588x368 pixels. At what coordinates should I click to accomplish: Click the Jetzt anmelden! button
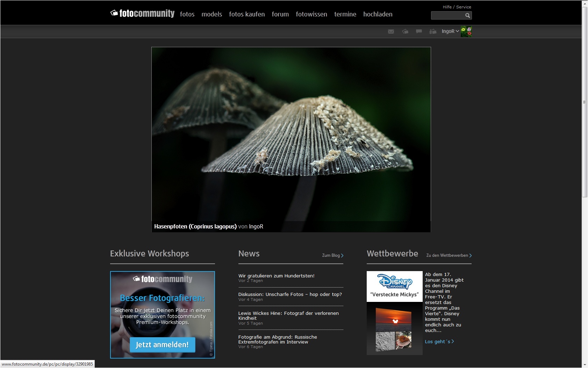click(162, 345)
